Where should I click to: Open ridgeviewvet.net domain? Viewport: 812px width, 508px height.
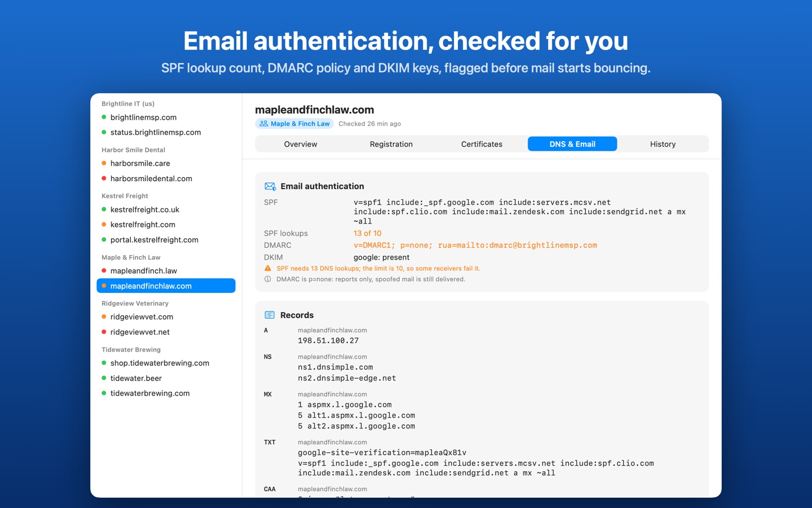[166, 332]
